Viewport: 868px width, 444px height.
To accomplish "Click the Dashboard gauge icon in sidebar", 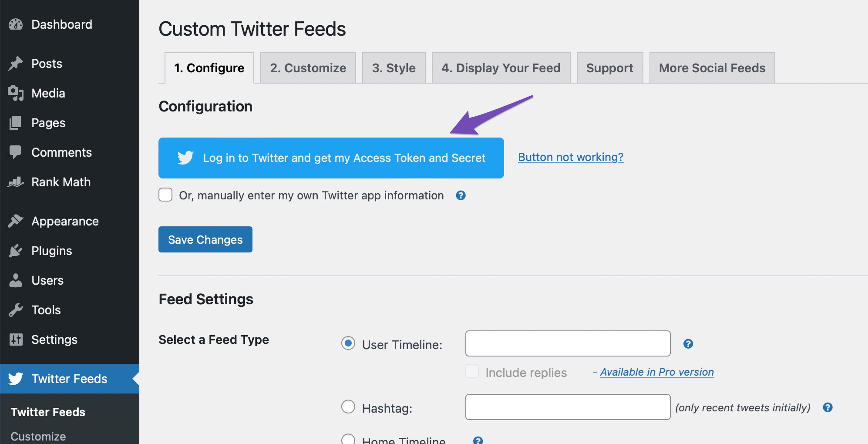I will 16,24.
